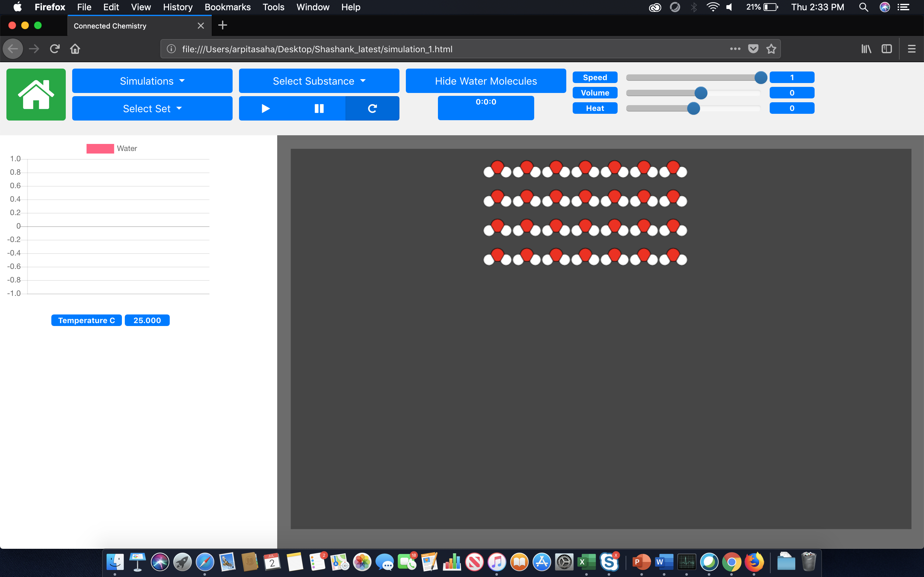Open the Select Substance dropdown

pyautogui.click(x=319, y=80)
